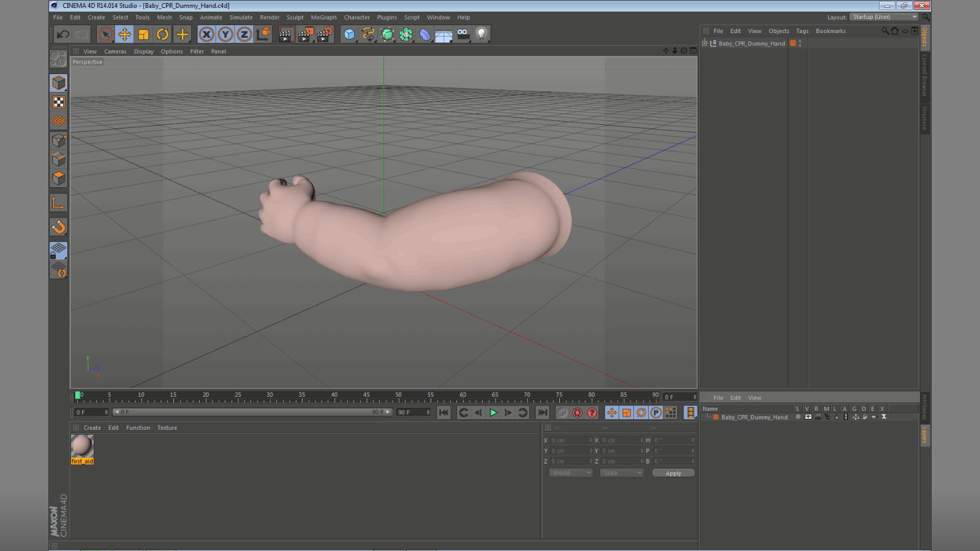Open the Layout dropdown Startup (User)
The image size is (980, 551).
884,17
